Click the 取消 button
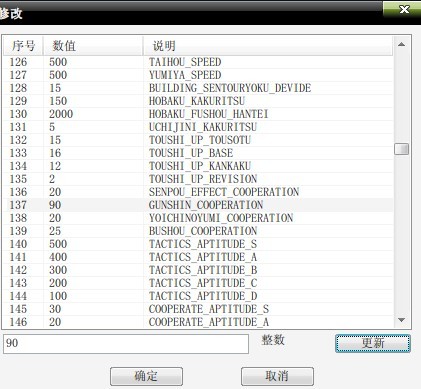421x389 pixels. click(x=277, y=376)
